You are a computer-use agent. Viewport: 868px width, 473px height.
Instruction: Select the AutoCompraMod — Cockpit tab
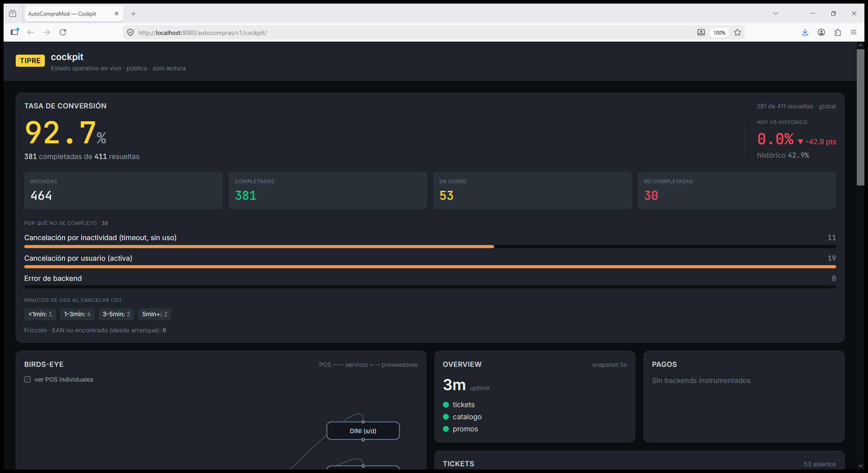coord(74,13)
